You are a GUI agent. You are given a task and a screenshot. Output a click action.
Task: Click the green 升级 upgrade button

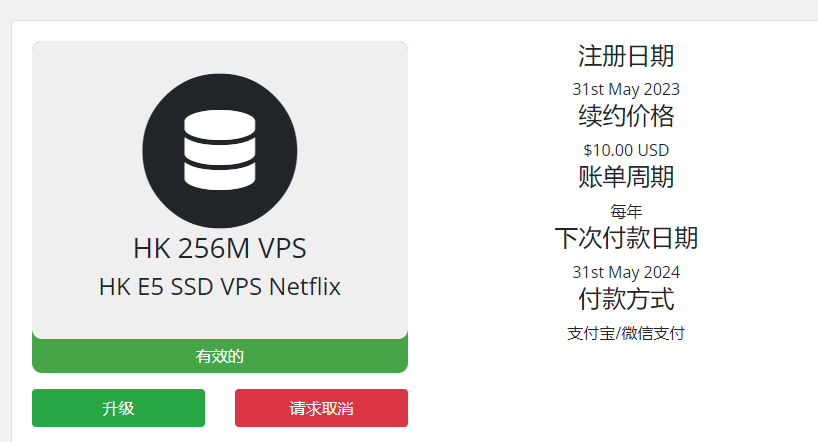[x=118, y=408]
